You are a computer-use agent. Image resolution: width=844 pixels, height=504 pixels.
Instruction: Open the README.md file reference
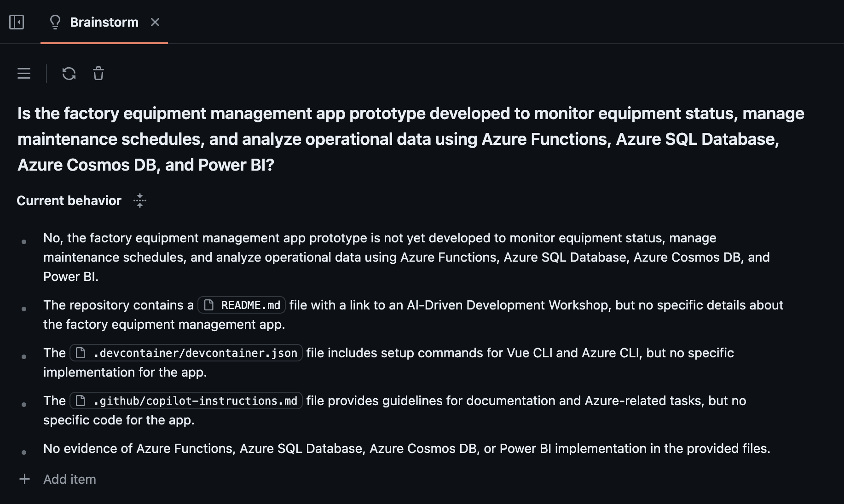(242, 305)
